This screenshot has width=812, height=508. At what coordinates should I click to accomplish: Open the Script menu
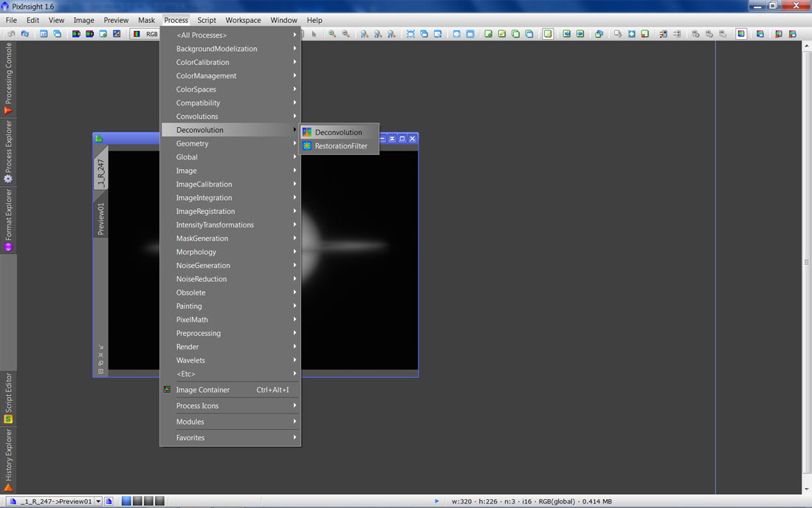(x=207, y=20)
